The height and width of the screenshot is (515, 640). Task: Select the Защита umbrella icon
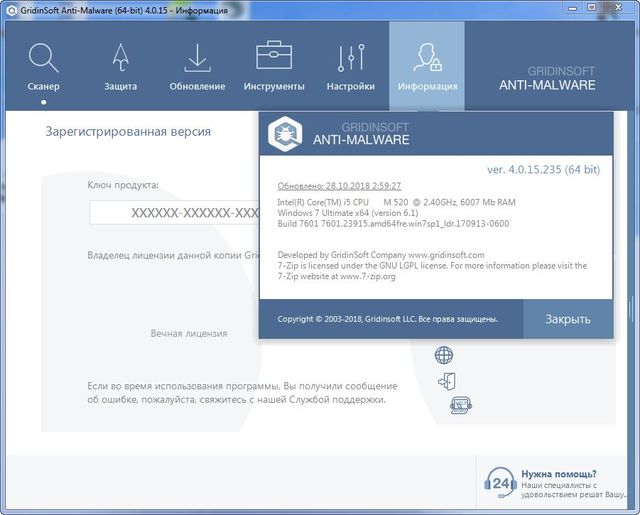coord(120,66)
